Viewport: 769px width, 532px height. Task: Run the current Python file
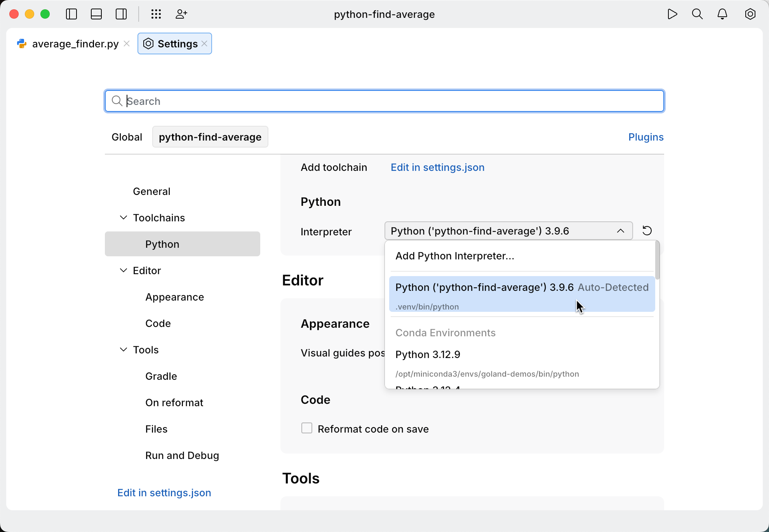point(672,14)
